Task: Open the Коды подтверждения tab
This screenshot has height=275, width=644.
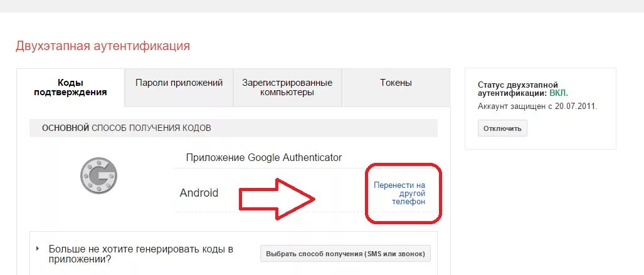Action: (x=70, y=88)
